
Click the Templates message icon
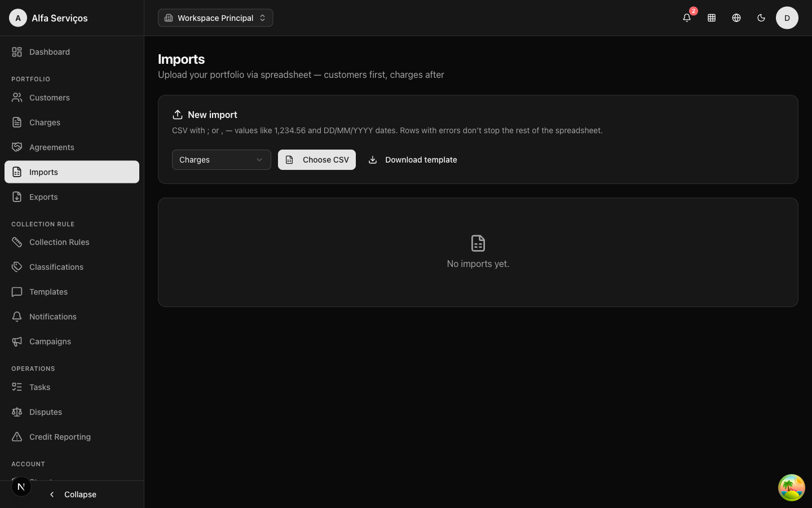point(17,292)
